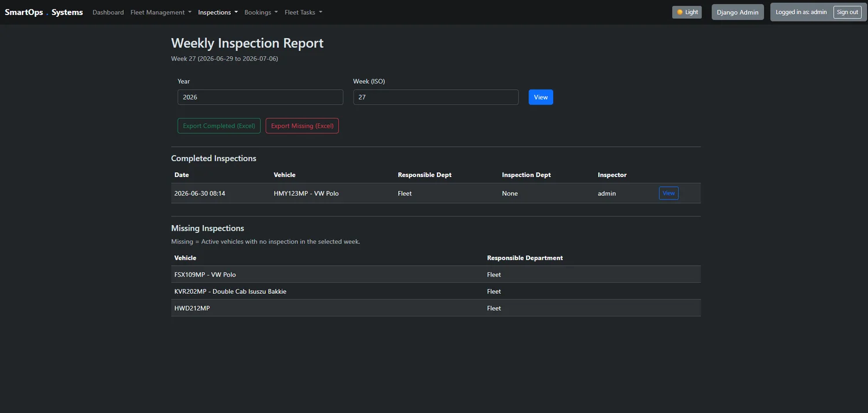
Task: Click the Completed Inspections section heading
Action: [214, 158]
